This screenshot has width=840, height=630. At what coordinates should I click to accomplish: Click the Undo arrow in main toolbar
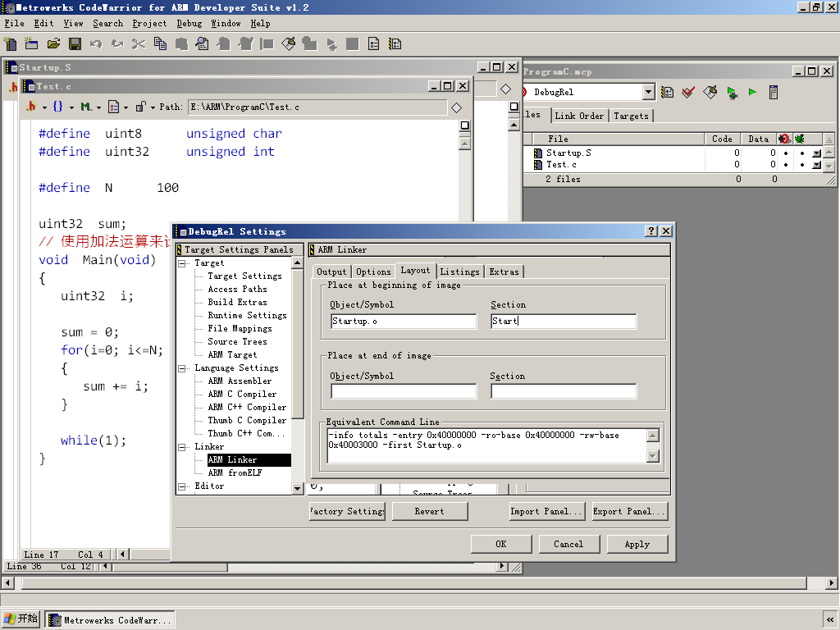(96, 43)
